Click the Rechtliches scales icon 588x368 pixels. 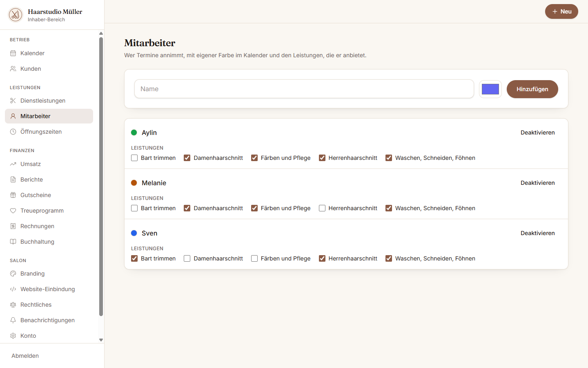(x=13, y=305)
